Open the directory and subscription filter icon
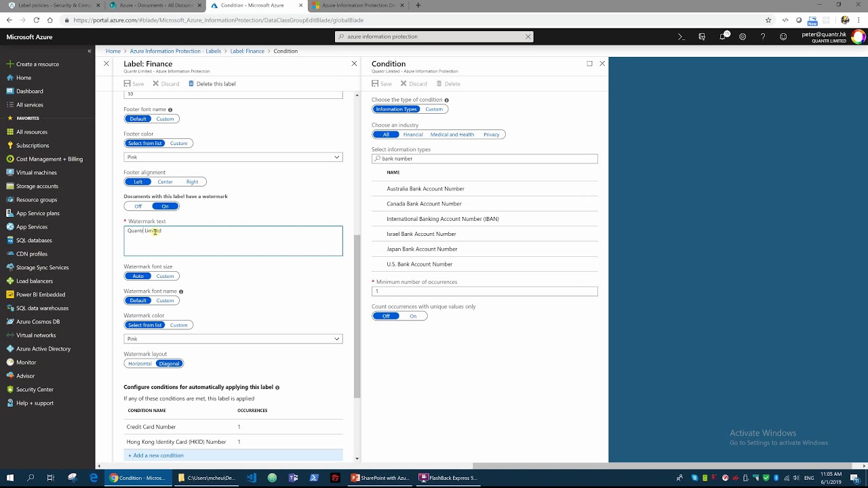Screen dimensions: 868x488 point(702,37)
